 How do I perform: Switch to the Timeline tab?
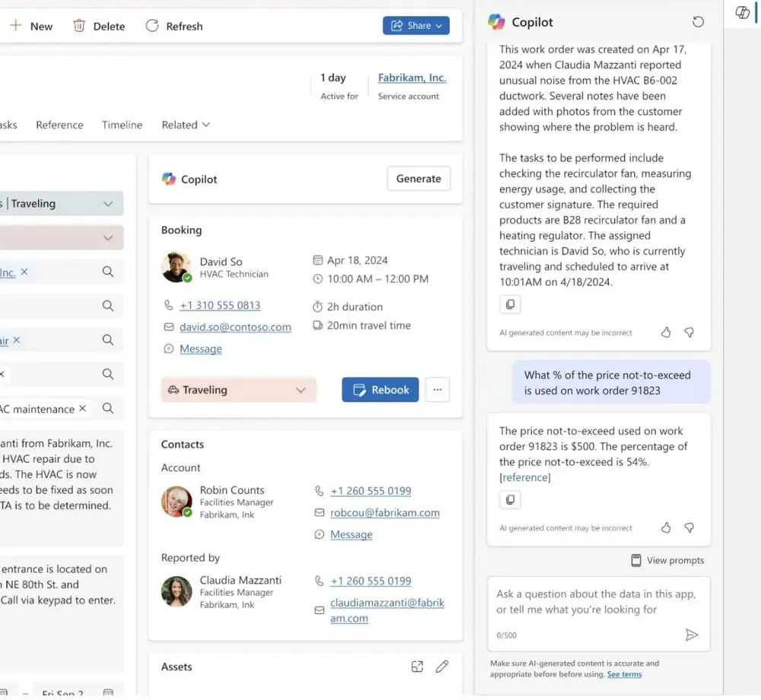pyautogui.click(x=122, y=125)
